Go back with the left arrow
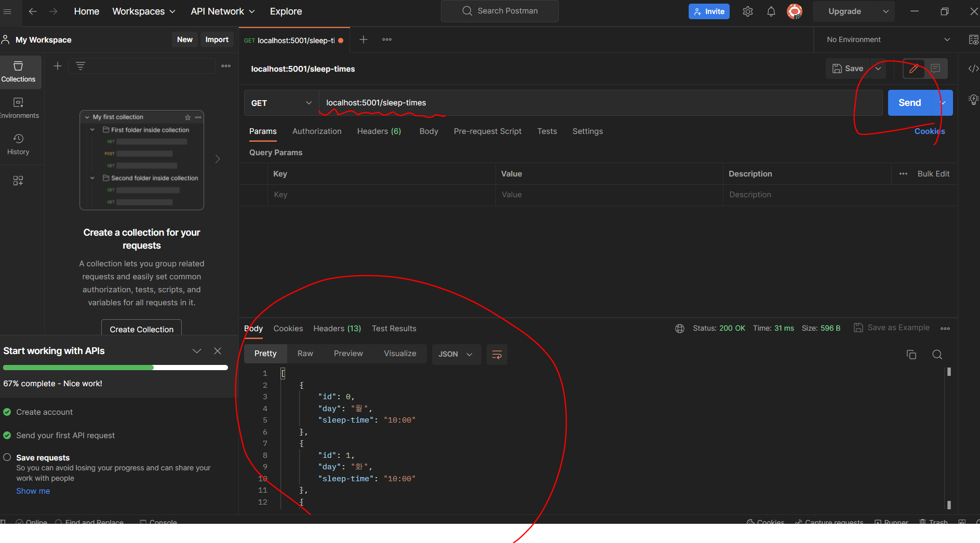980x543 pixels. coord(33,11)
